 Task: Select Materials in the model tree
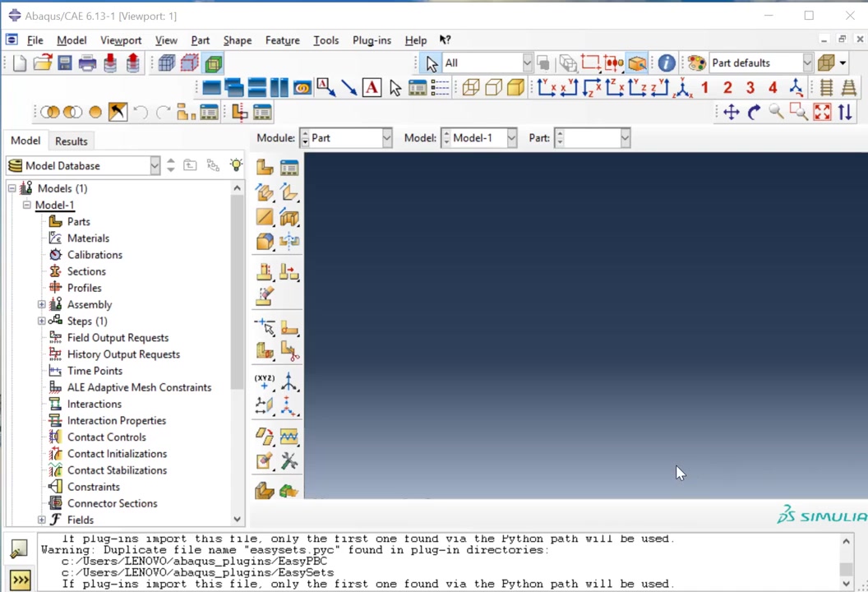[88, 238]
